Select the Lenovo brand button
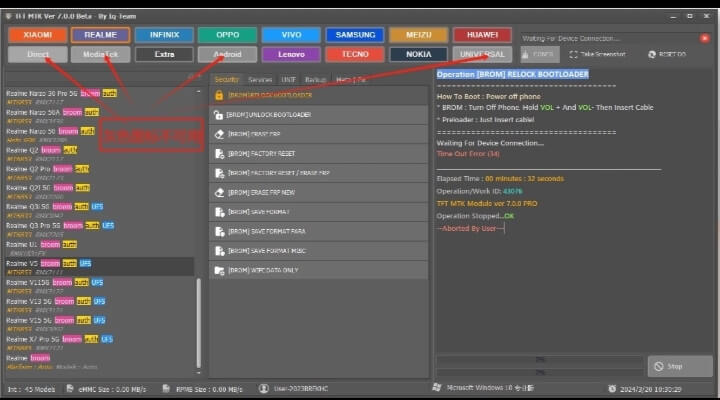The height and width of the screenshot is (400, 720). click(291, 54)
